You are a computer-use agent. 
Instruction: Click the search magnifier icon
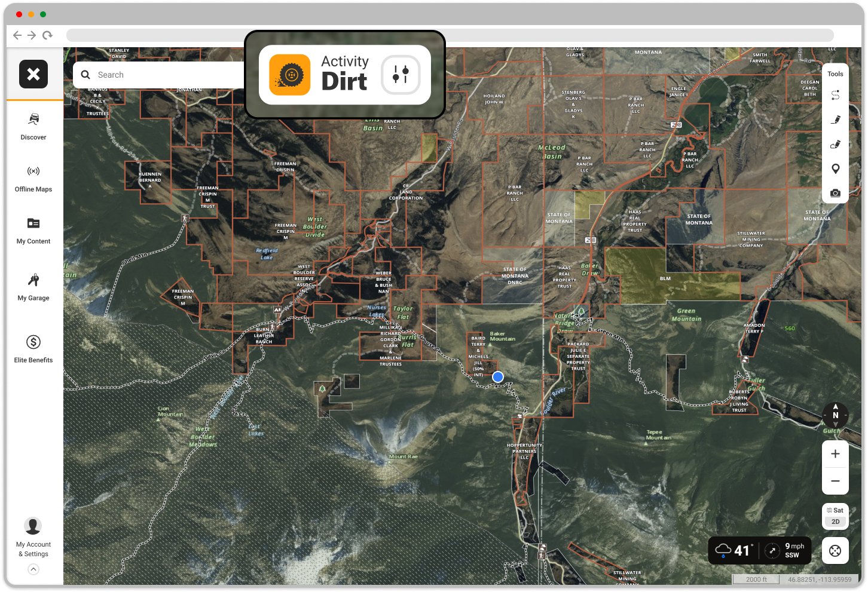pyautogui.click(x=85, y=75)
